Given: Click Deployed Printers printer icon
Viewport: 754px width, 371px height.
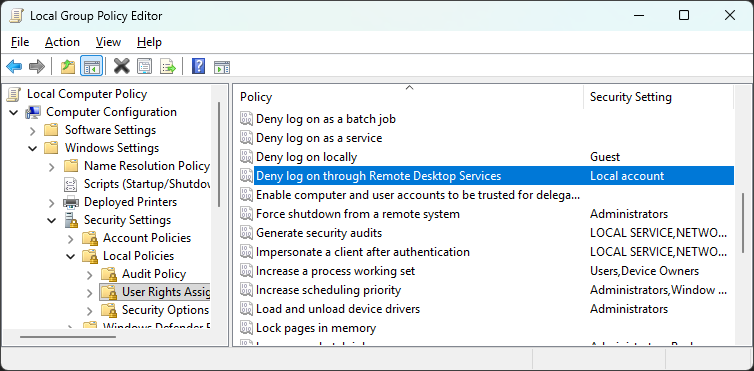Looking at the screenshot, I should point(72,202).
